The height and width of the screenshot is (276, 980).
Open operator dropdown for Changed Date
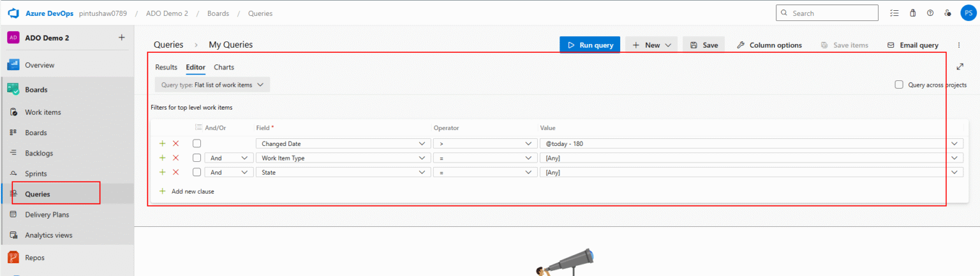click(x=486, y=143)
